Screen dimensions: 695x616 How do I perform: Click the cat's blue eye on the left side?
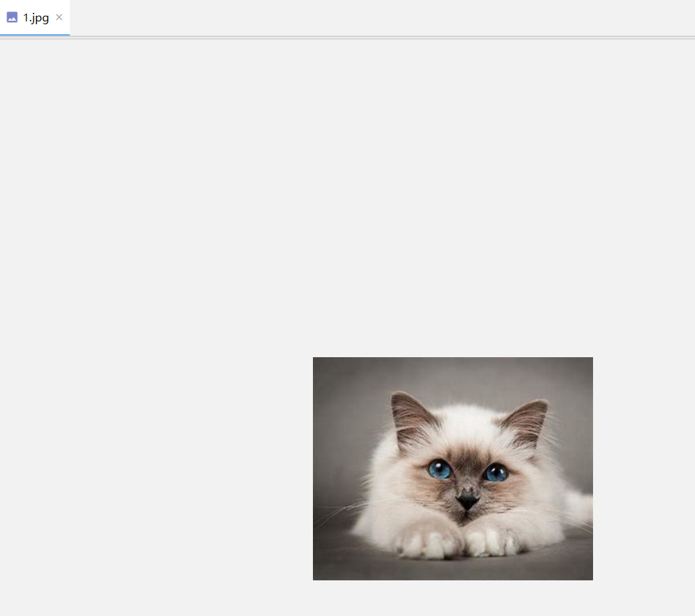tap(440, 469)
